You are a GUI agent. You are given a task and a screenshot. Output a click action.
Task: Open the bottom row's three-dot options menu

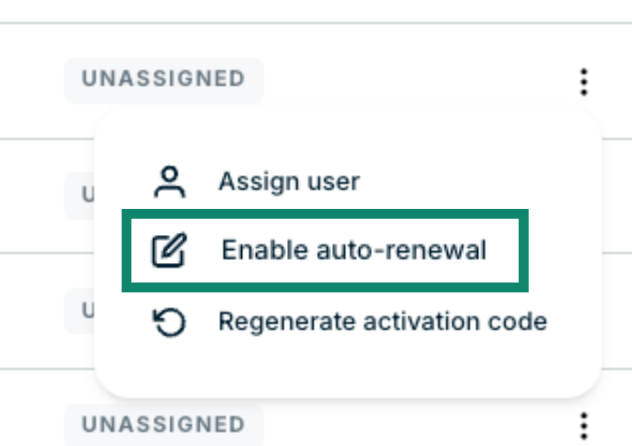click(584, 423)
